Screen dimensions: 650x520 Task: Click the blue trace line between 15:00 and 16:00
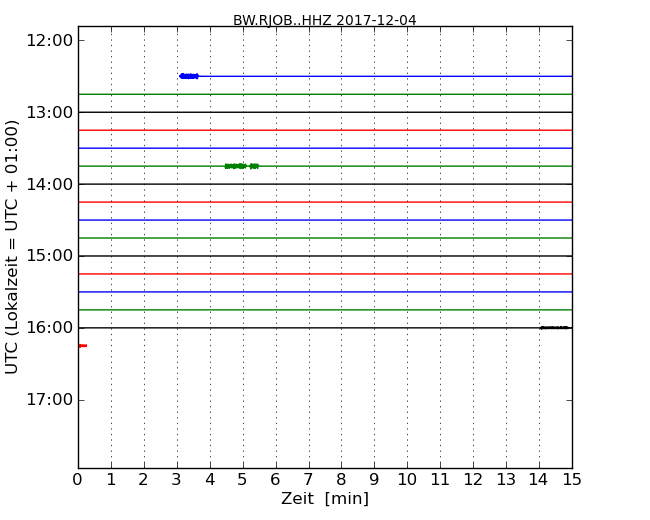point(325,292)
